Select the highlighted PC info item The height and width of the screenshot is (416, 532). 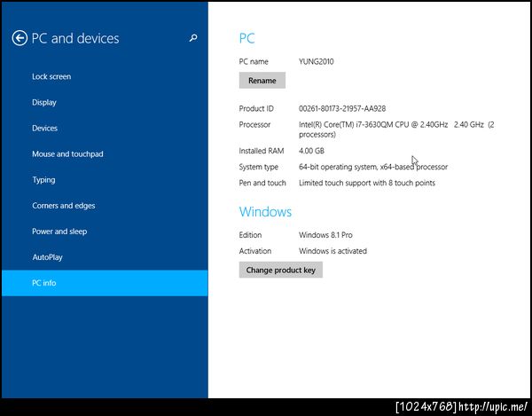pyautogui.click(x=105, y=283)
